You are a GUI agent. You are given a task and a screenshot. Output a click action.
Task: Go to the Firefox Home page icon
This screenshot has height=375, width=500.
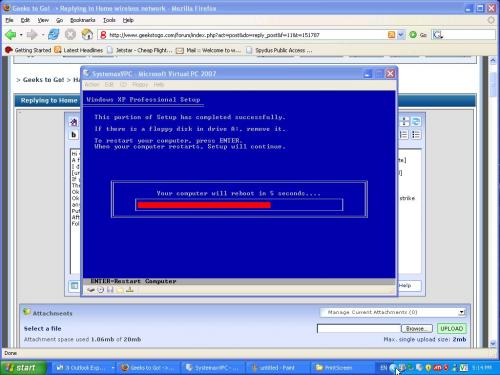(x=87, y=34)
